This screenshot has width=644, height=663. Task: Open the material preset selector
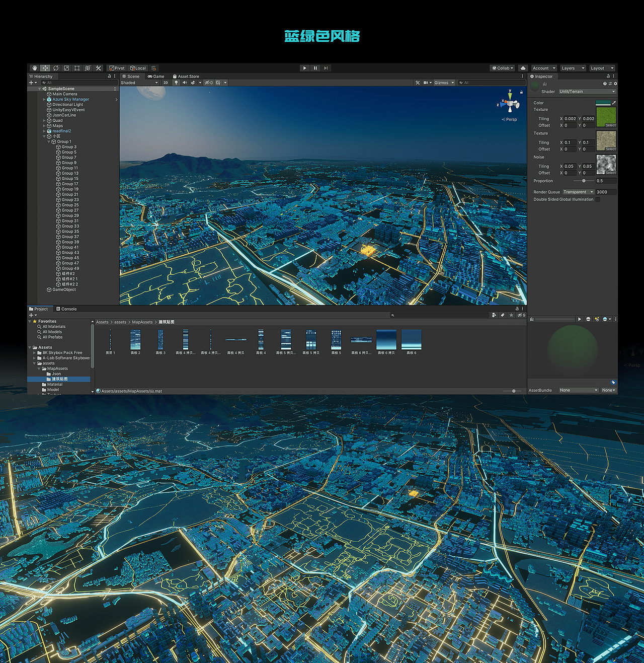pyautogui.click(x=610, y=84)
